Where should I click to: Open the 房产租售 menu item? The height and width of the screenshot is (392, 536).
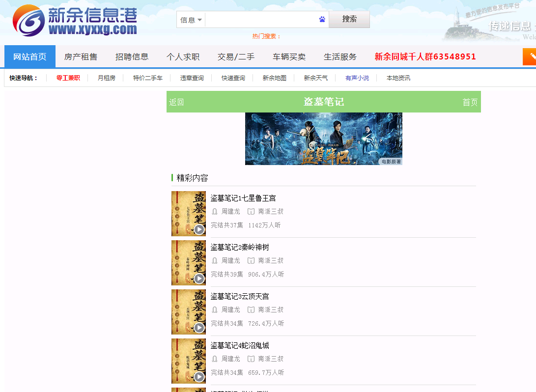point(81,56)
